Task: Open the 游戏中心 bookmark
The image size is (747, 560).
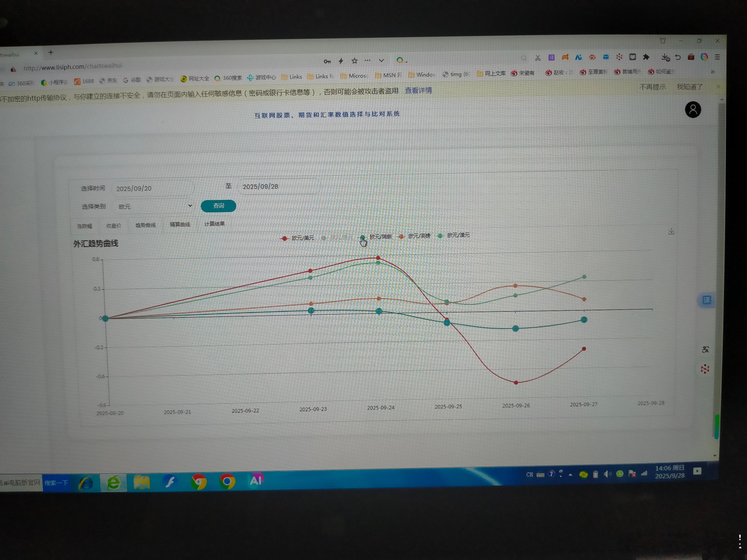Action: [261, 77]
